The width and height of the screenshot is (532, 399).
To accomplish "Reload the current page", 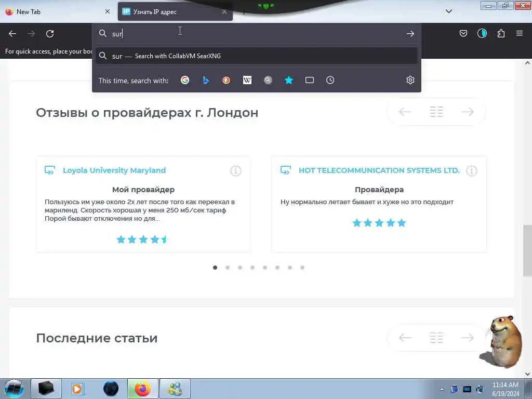I will (x=50, y=34).
